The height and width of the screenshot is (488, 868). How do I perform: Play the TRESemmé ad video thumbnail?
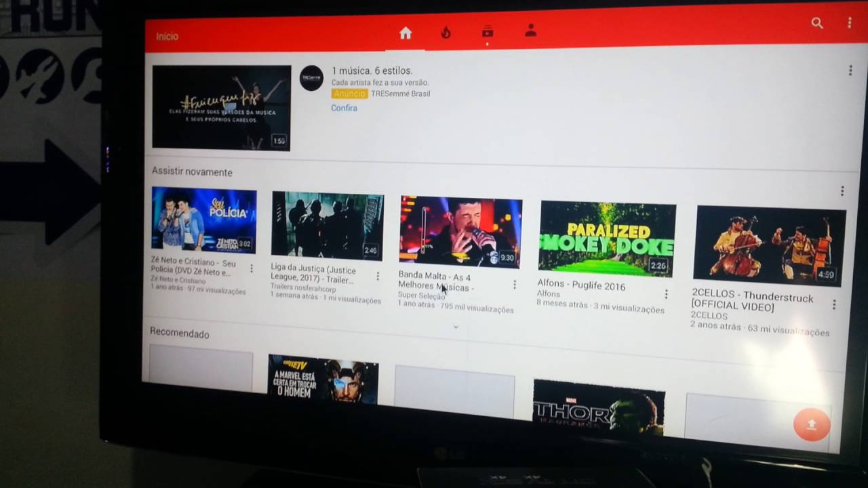click(222, 107)
